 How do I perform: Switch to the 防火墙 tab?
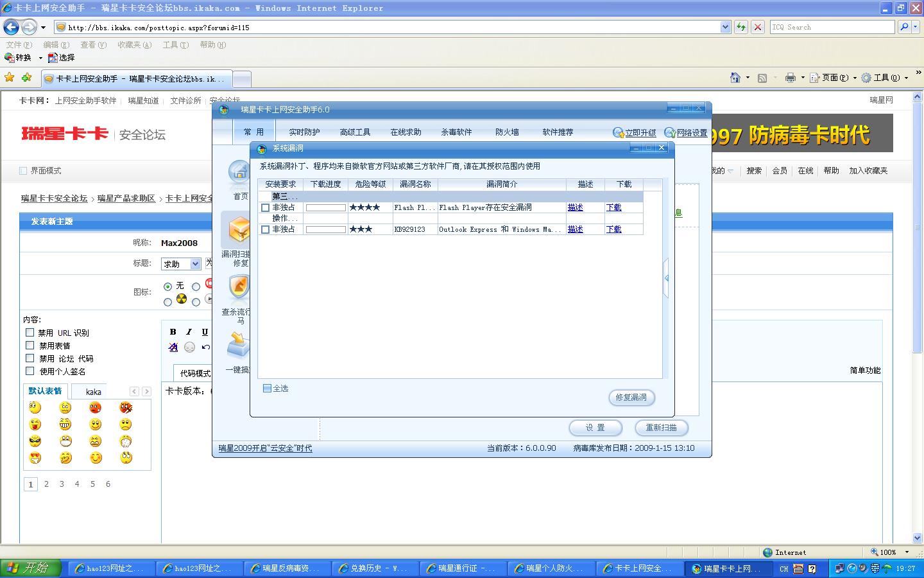[507, 132]
